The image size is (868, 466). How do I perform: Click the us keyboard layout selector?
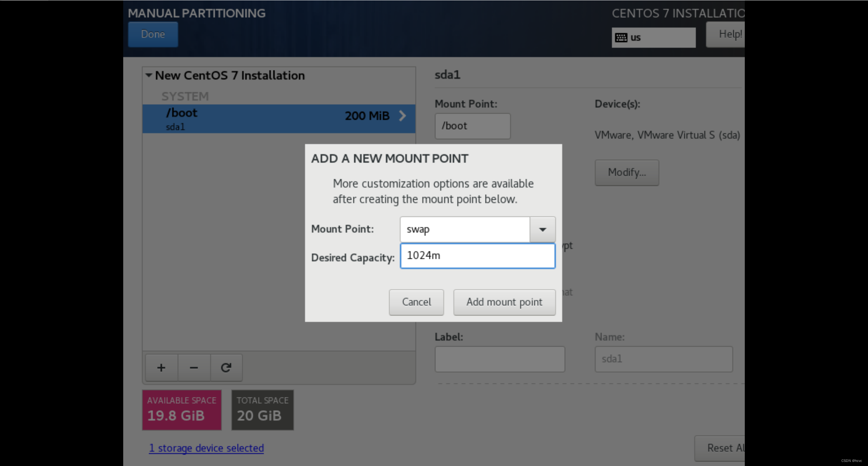tap(654, 38)
